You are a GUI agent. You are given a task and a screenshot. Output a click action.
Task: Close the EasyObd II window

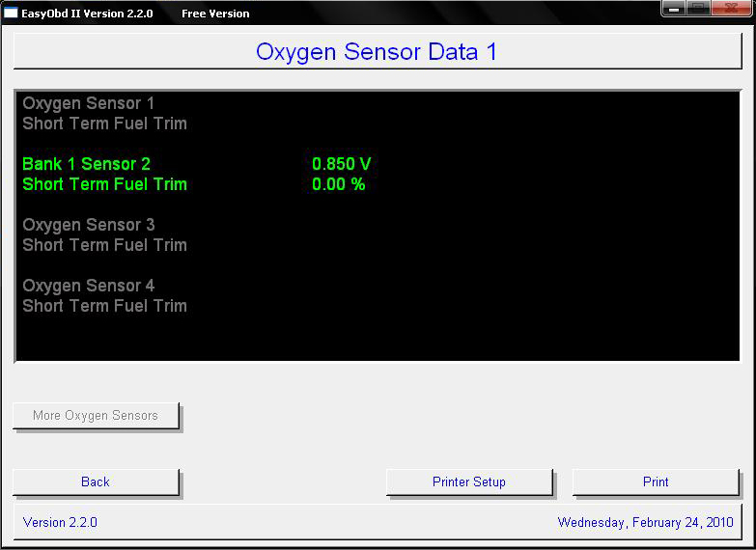[732, 8]
